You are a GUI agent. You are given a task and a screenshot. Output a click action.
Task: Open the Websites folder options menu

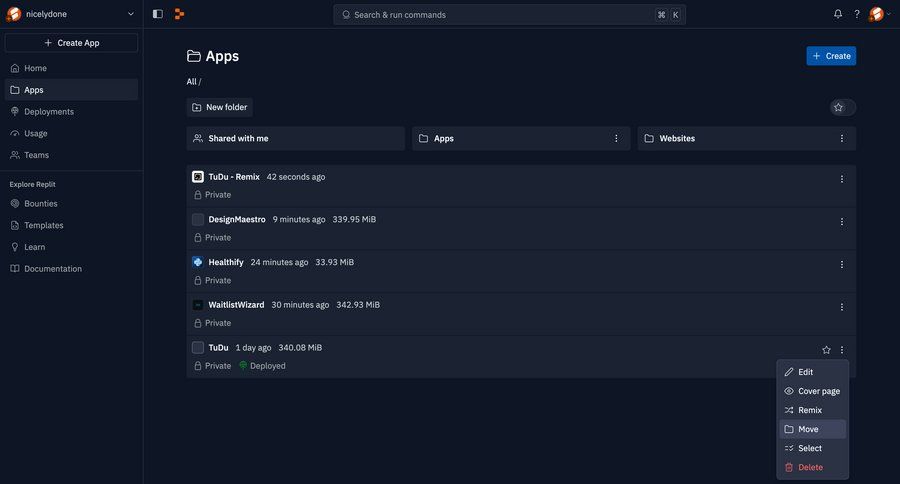coord(841,138)
